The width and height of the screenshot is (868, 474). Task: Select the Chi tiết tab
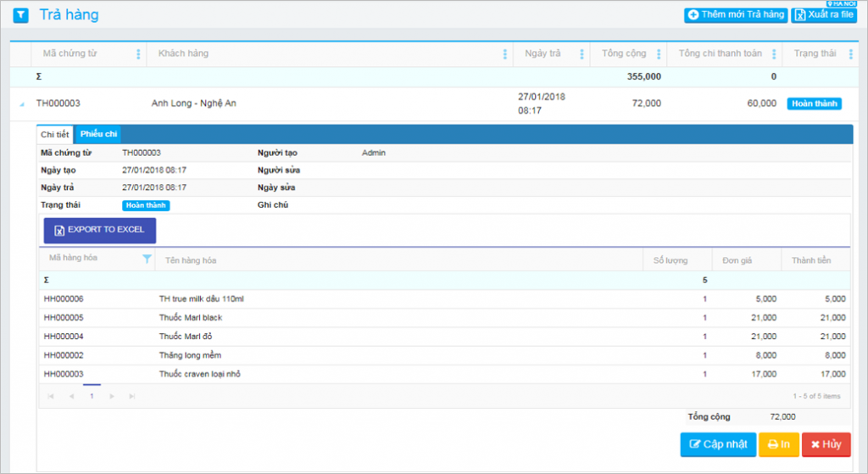[55, 135]
